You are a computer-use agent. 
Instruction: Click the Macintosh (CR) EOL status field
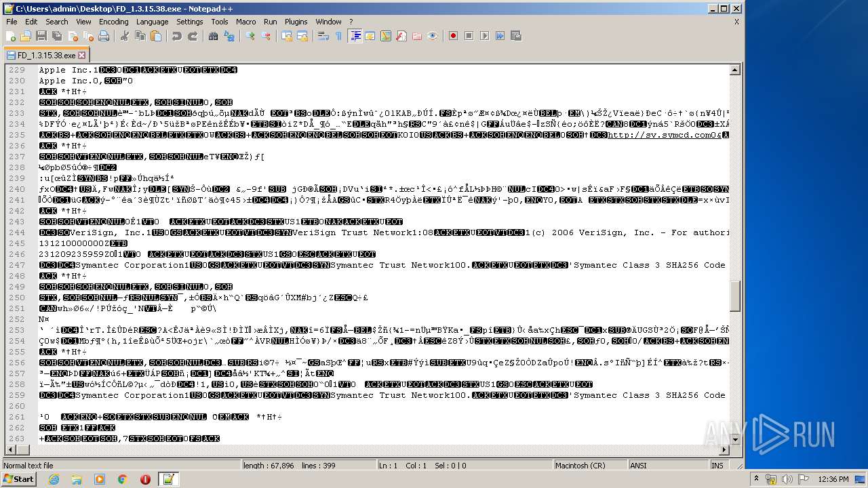pos(590,466)
